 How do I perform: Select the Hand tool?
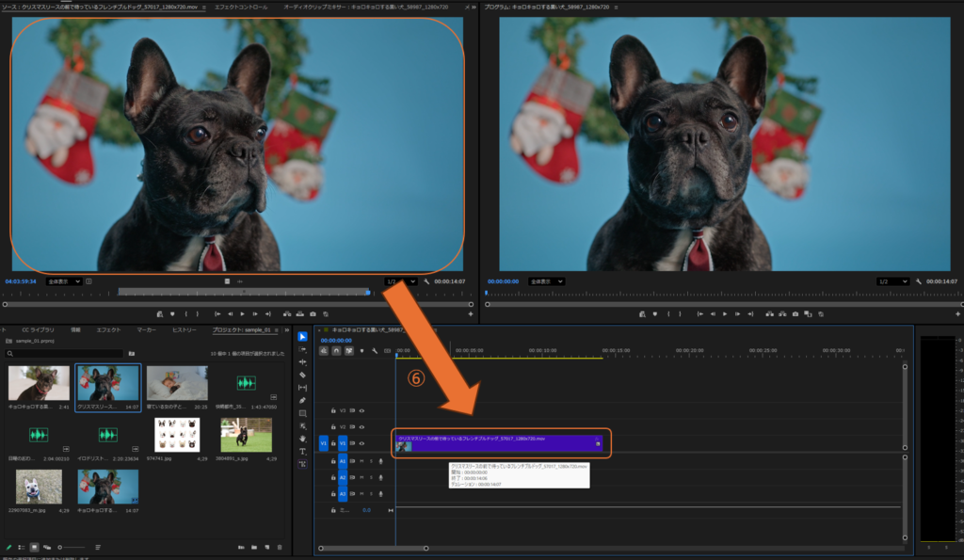click(302, 439)
